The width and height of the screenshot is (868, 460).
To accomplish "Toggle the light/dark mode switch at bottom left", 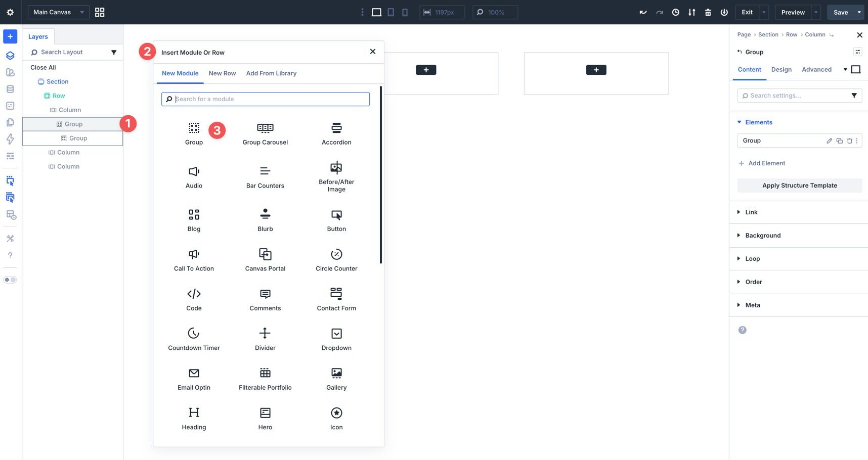I will tap(10, 279).
